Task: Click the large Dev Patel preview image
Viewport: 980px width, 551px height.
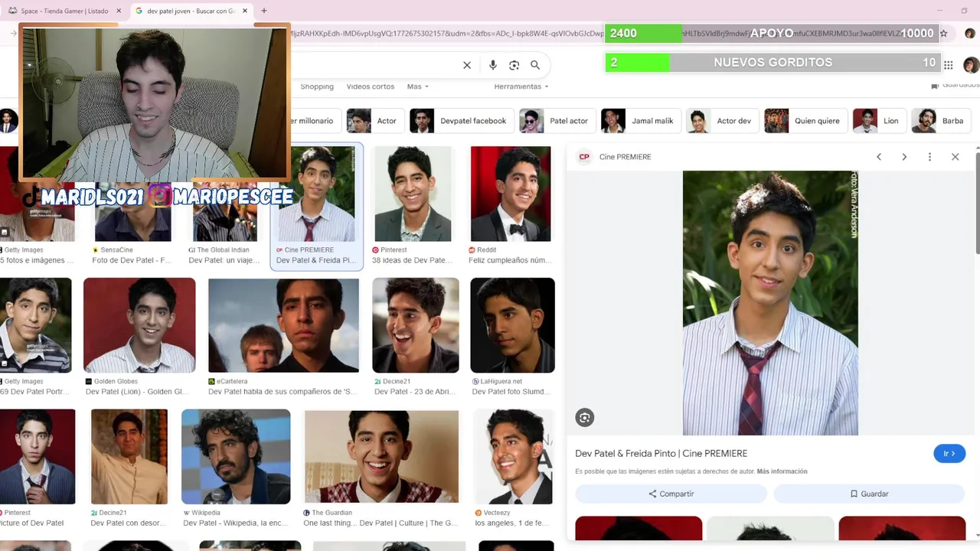Action: pyautogui.click(x=770, y=303)
